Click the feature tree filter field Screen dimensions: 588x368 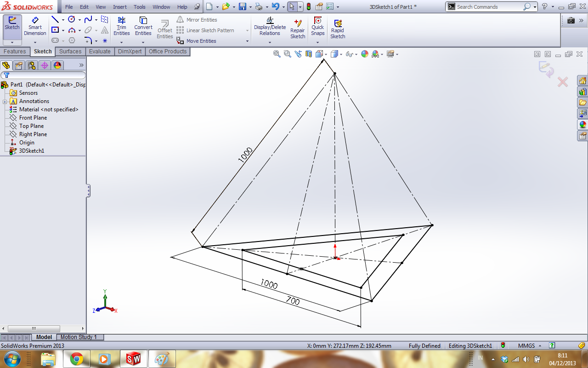(43, 75)
